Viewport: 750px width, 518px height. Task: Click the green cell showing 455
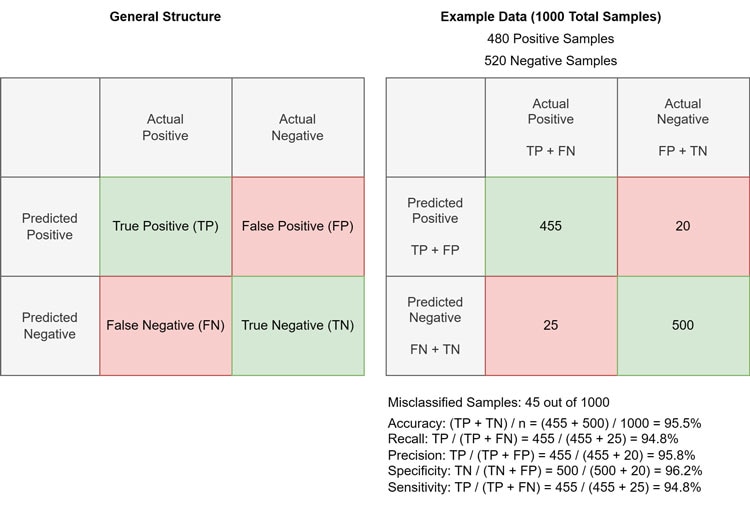coord(551,226)
